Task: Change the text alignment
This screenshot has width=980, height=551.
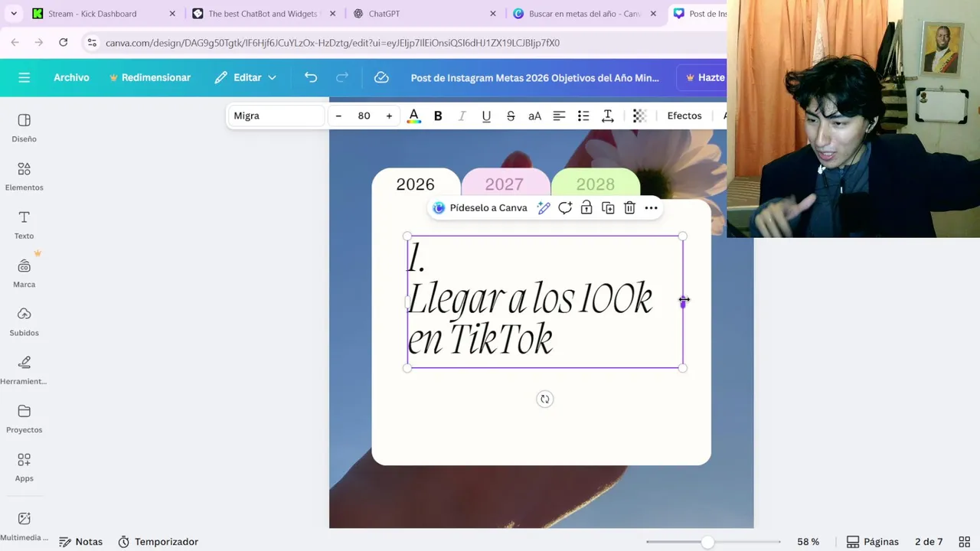Action: click(x=559, y=116)
